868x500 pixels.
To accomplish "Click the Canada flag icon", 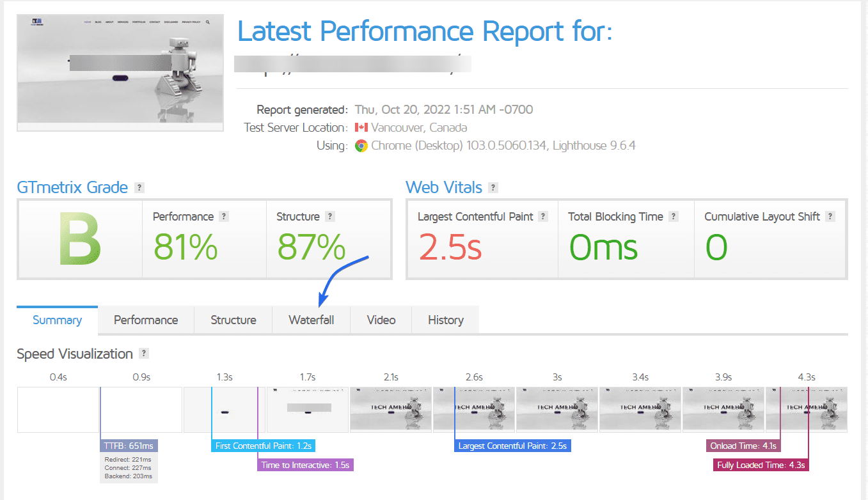I will [x=361, y=128].
